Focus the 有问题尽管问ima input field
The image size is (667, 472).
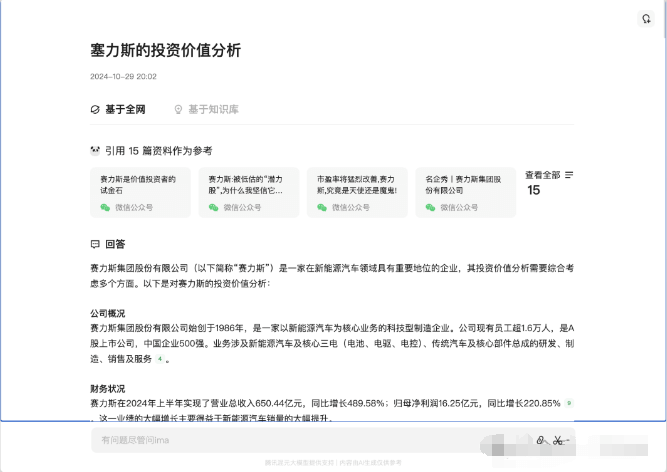point(333,440)
